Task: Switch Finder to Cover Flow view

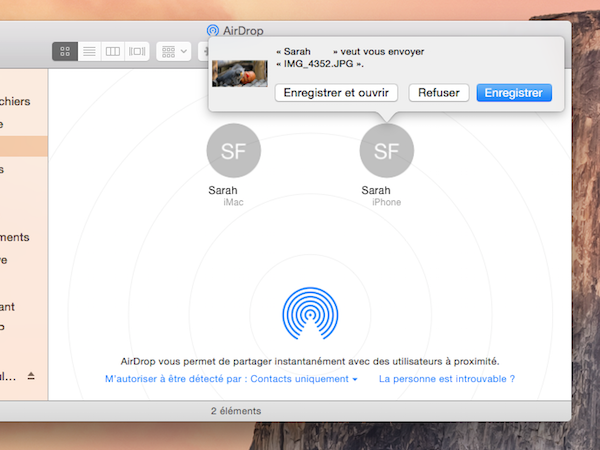Action: [x=137, y=51]
